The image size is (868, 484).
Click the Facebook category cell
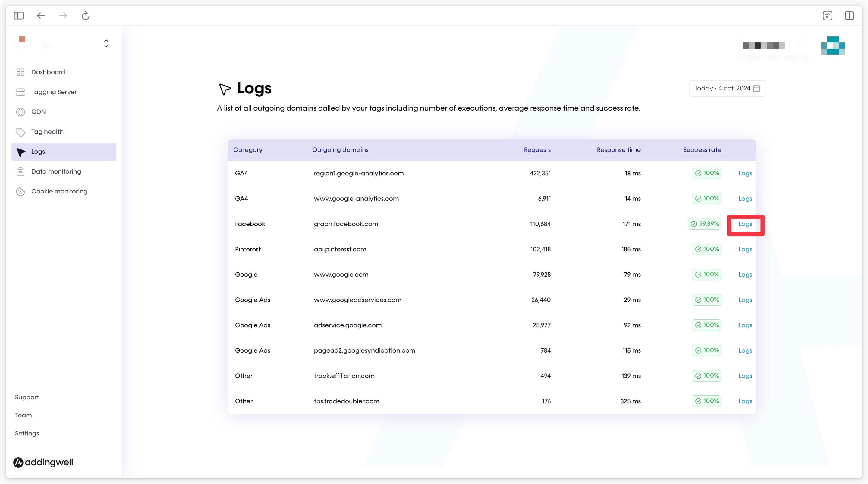pyautogui.click(x=250, y=224)
